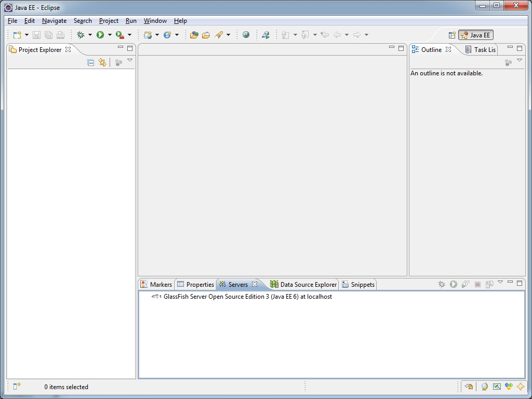
Task: Click the Next Annotation icon in toolbar
Action: [x=285, y=35]
